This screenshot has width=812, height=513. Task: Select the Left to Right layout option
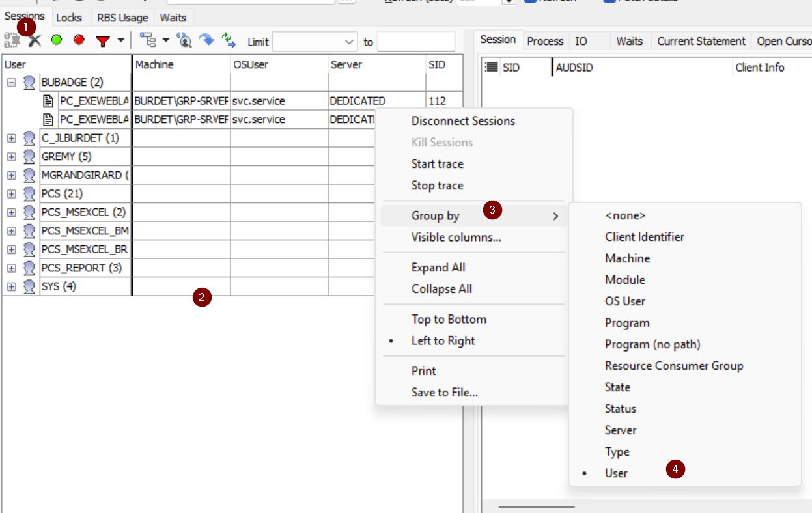(443, 340)
